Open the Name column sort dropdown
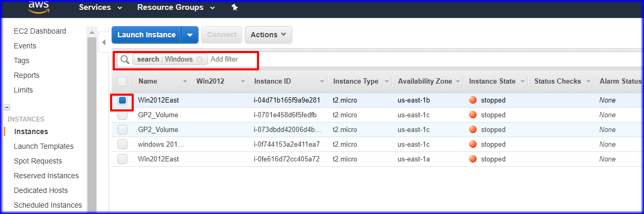The image size is (644, 214). (x=185, y=81)
